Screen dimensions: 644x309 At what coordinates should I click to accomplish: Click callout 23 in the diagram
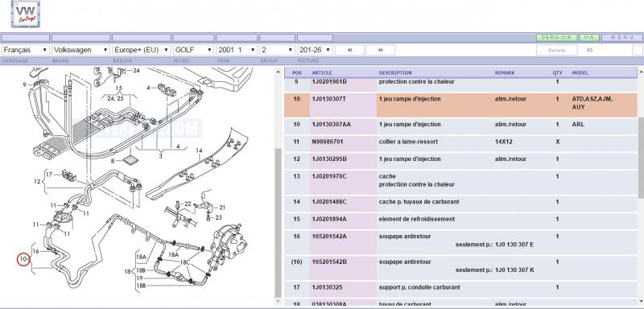click(x=218, y=217)
